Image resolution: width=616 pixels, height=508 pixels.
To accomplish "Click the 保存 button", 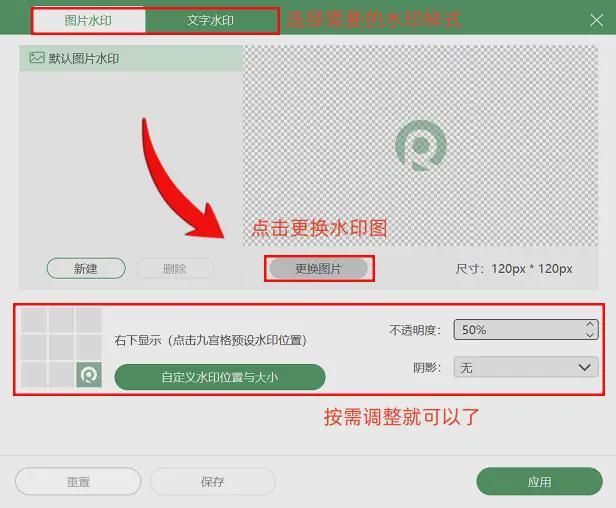I will pyautogui.click(x=212, y=481).
